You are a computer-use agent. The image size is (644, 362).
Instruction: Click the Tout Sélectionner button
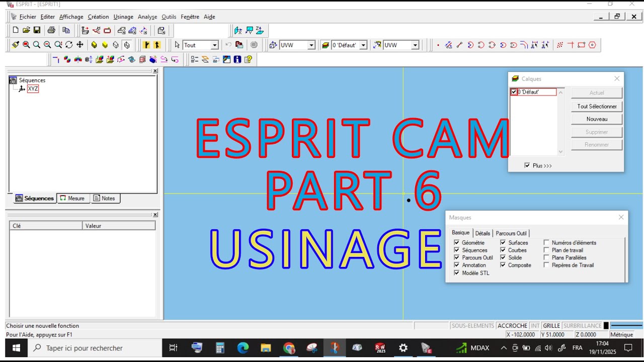(x=597, y=107)
